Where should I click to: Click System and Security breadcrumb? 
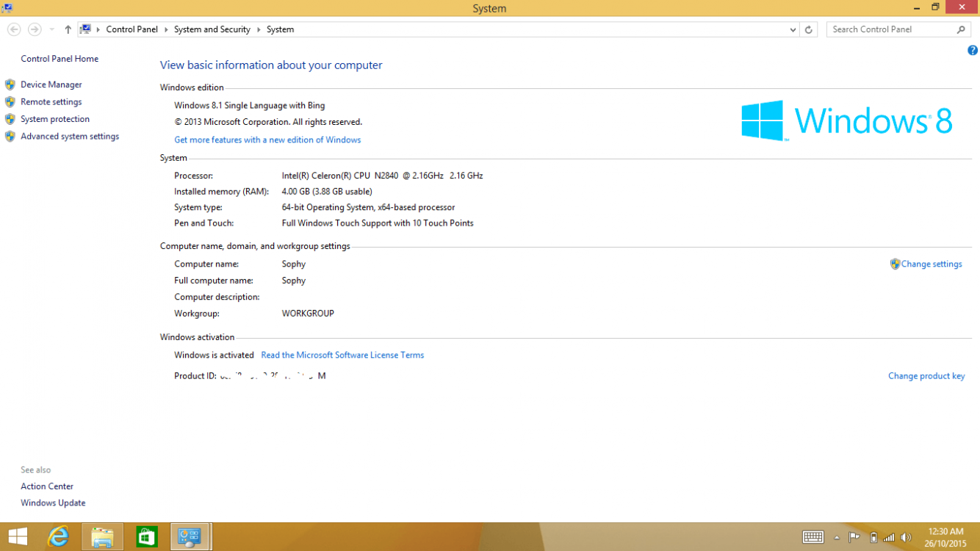[x=212, y=29]
